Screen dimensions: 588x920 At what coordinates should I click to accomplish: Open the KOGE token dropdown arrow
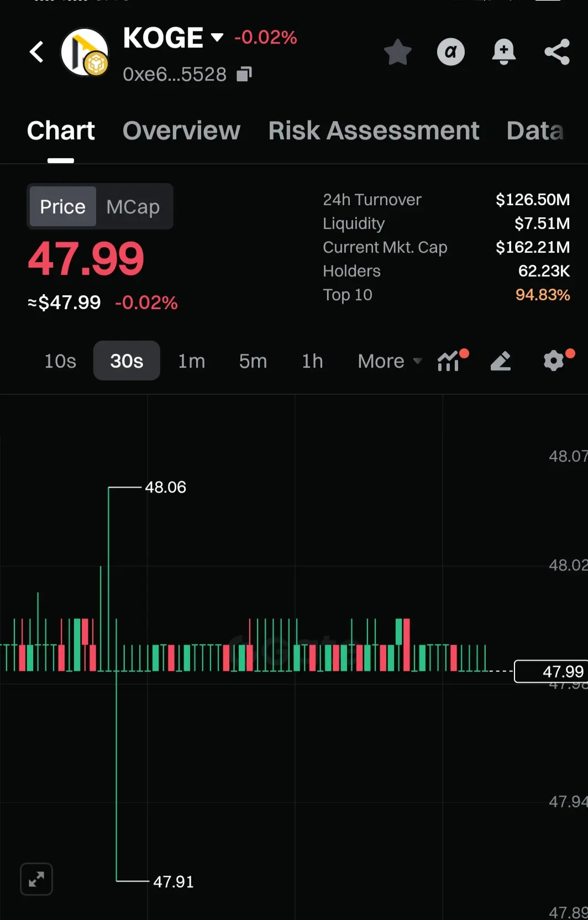(217, 38)
